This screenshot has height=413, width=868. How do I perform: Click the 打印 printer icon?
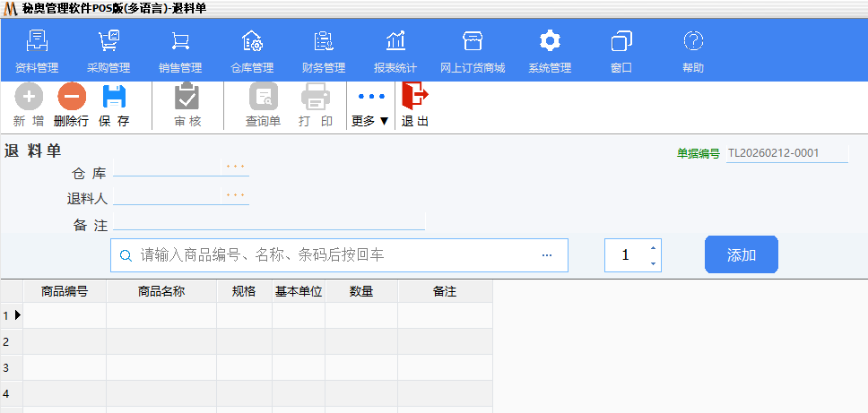click(315, 97)
